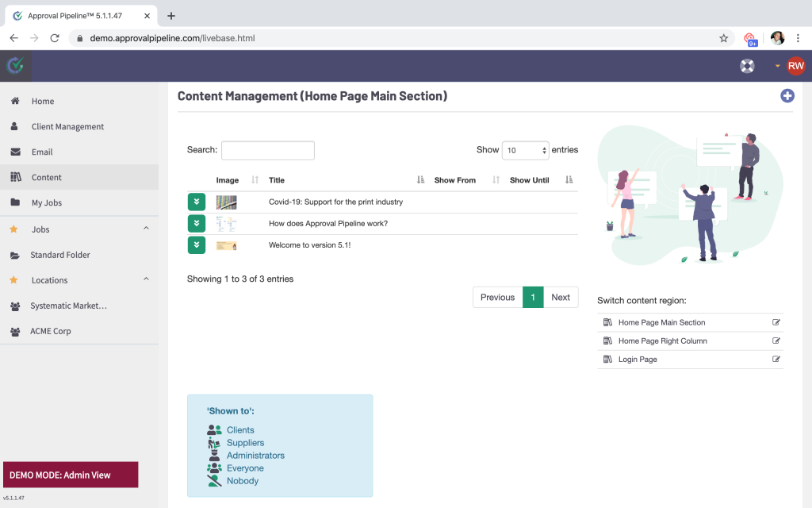Click the How does Approval Pipeline work? title

point(327,223)
